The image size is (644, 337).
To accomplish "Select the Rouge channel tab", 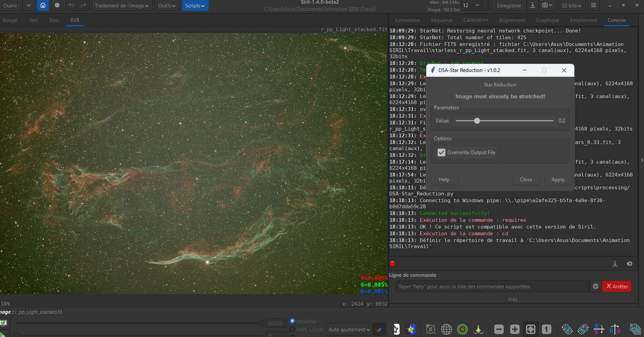I will 10,20.
